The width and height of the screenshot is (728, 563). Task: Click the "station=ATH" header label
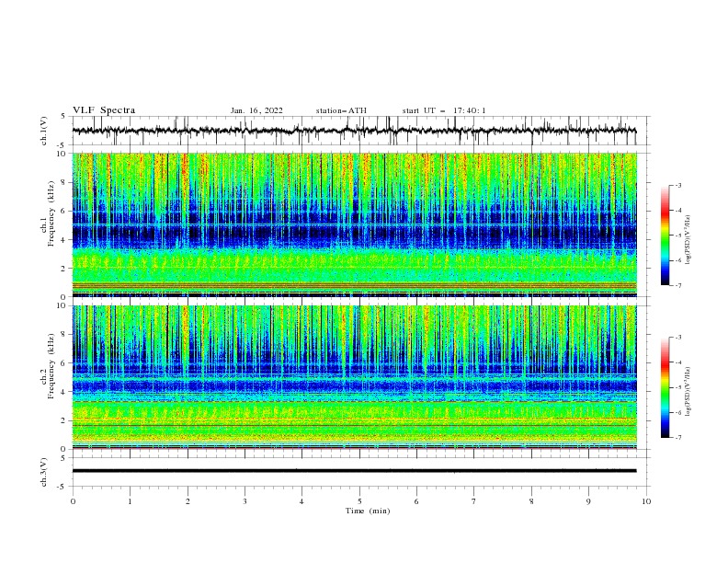341,110
